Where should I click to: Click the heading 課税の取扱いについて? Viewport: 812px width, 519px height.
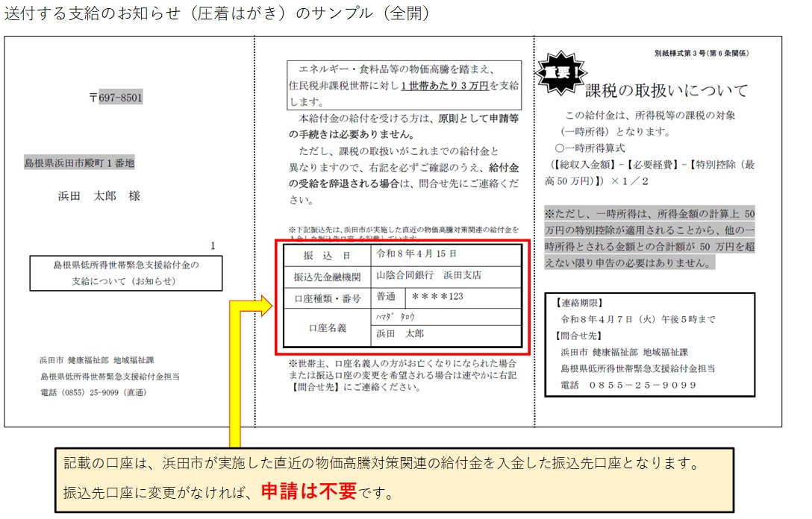point(666,90)
